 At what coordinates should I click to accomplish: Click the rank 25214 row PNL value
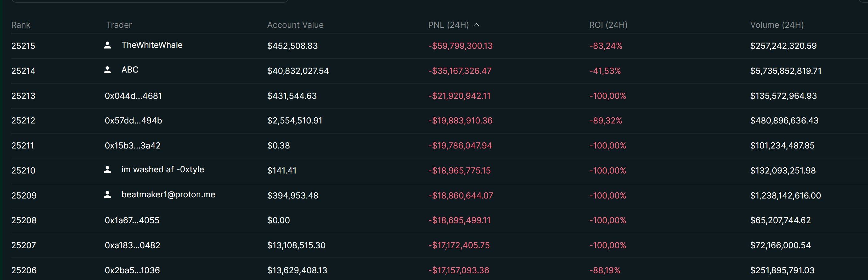coord(460,71)
